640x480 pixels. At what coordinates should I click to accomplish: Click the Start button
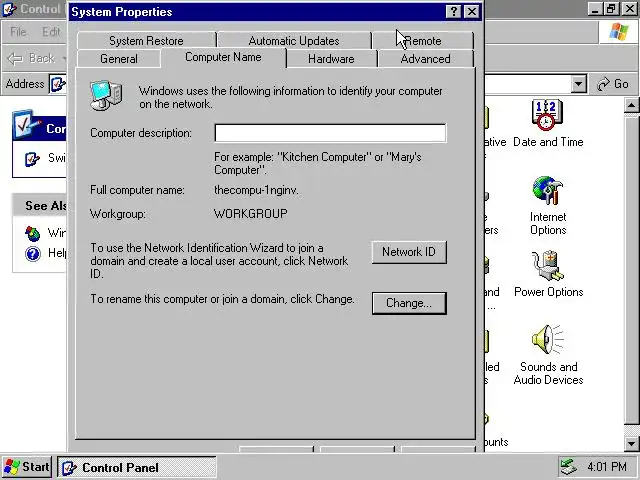(27, 467)
